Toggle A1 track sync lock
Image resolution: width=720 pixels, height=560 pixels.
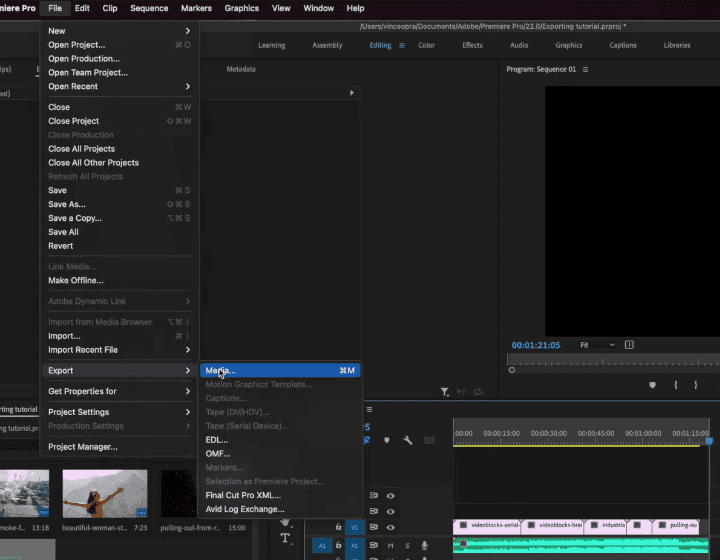point(374,545)
